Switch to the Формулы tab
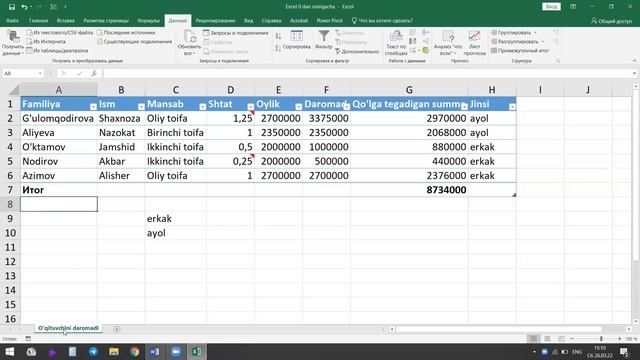 [x=148, y=20]
